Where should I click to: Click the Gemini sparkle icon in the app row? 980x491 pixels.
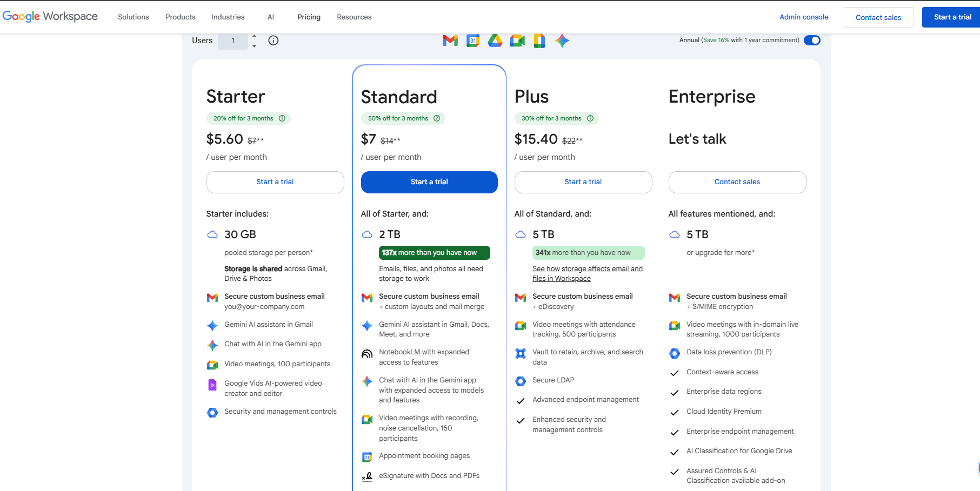click(562, 40)
